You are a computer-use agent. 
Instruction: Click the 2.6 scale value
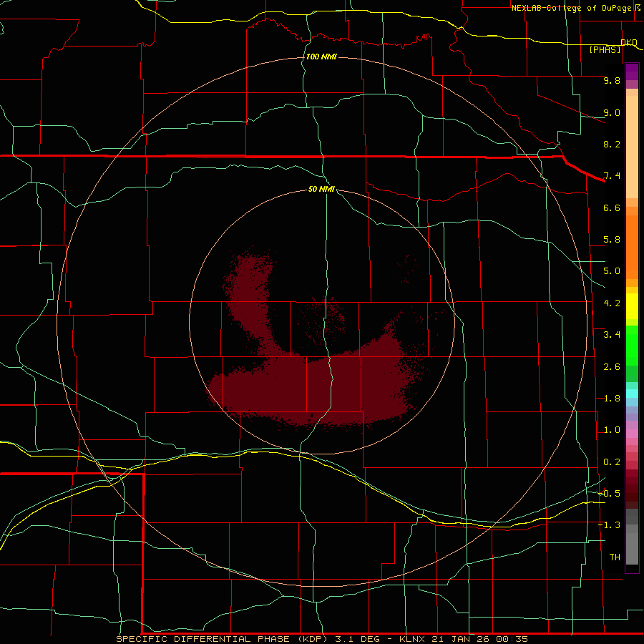click(x=612, y=367)
